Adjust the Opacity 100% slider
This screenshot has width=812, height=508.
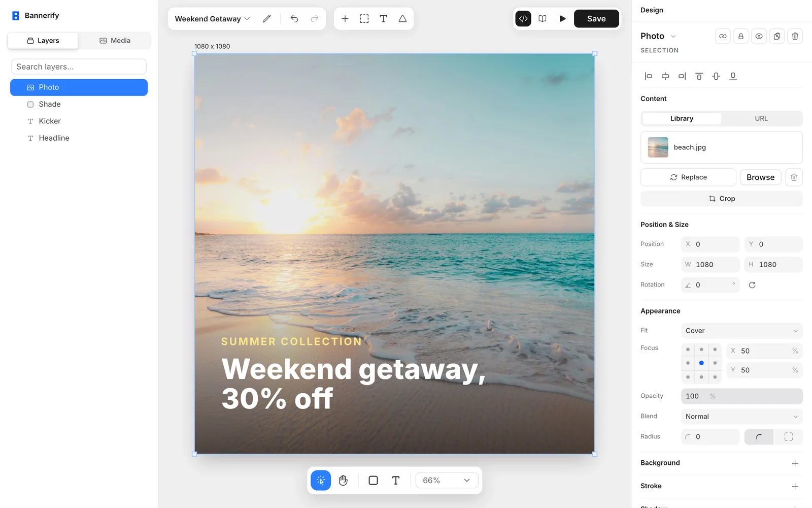[x=741, y=396]
